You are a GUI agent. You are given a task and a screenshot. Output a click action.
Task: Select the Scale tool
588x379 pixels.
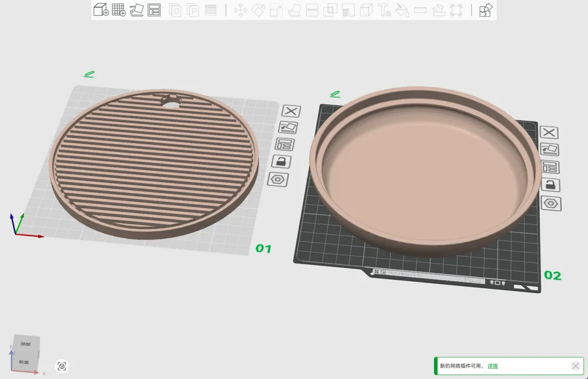[x=276, y=10]
